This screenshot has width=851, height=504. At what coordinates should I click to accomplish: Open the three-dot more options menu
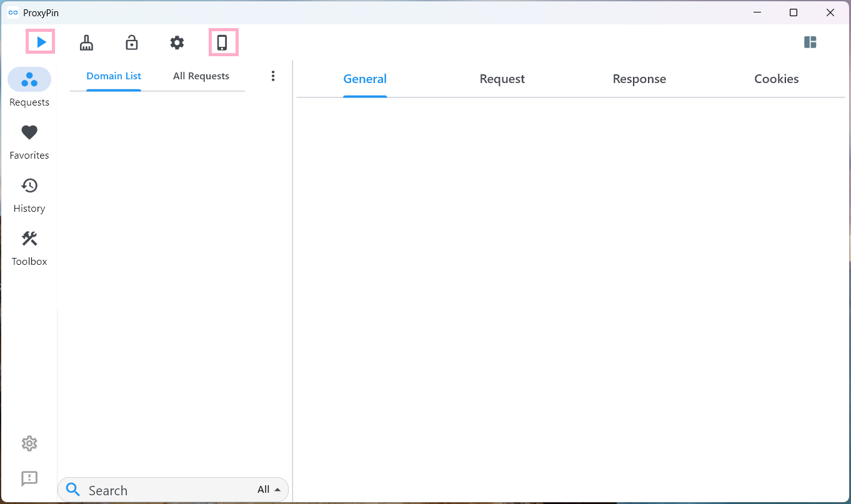273,76
